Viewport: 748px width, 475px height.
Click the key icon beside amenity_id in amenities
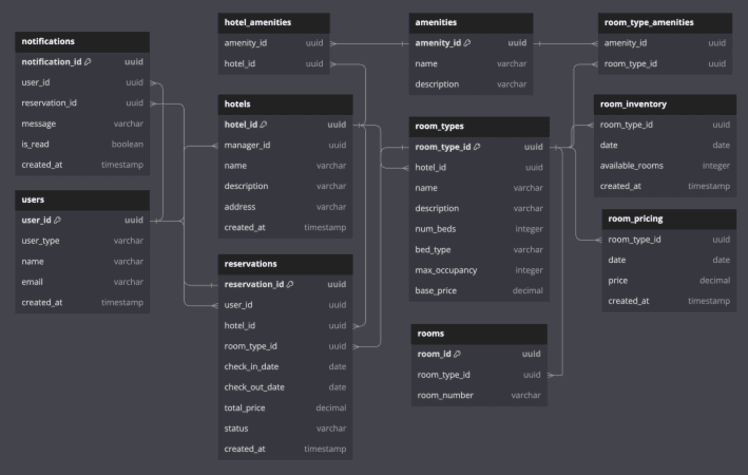click(x=467, y=43)
